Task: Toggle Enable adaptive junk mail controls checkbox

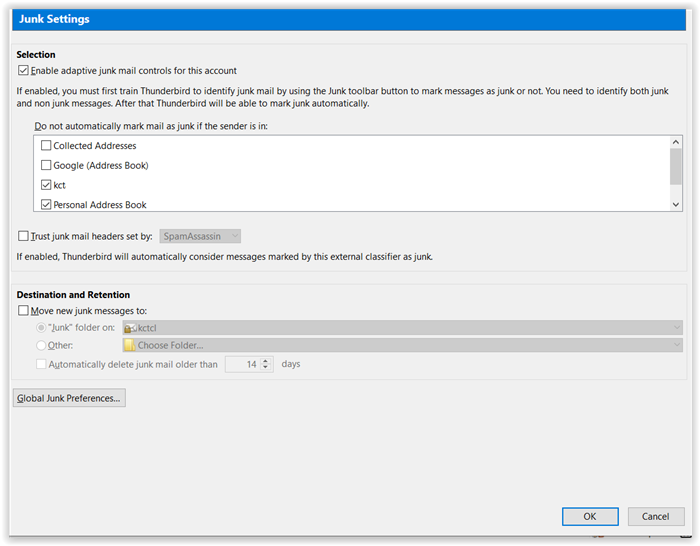Action: (23, 71)
